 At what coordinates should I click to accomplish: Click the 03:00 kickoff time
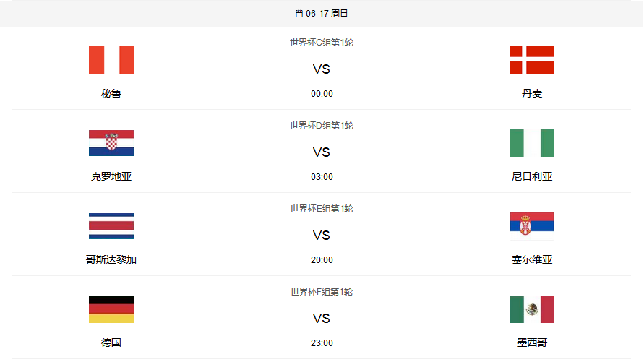point(322,177)
